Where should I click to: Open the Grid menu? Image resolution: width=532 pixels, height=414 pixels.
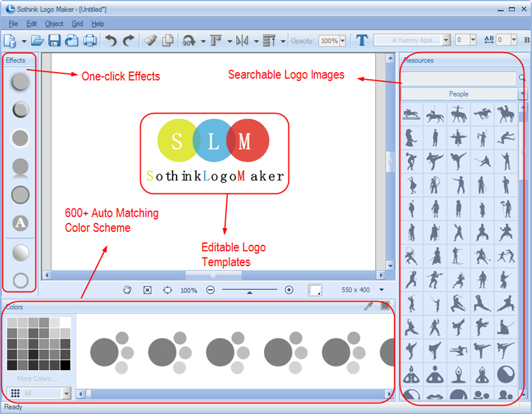[78, 23]
